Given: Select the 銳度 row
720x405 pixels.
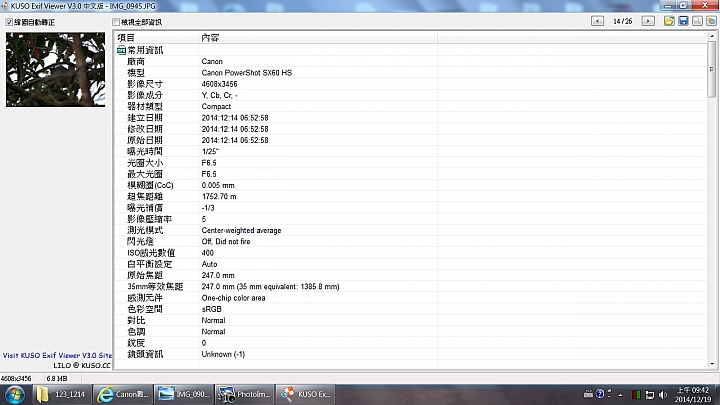Looking at the screenshot, I should (411, 343).
